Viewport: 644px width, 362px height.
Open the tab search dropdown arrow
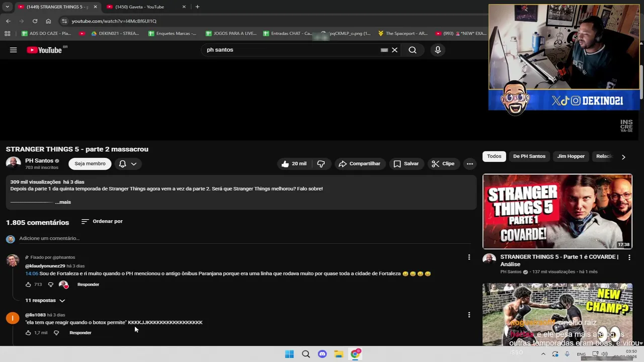coord(7,7)
